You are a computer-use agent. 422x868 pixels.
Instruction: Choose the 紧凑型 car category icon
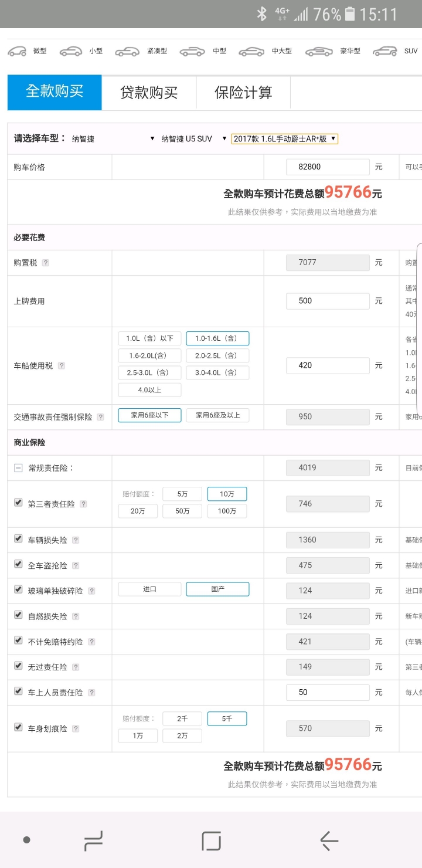127,51
